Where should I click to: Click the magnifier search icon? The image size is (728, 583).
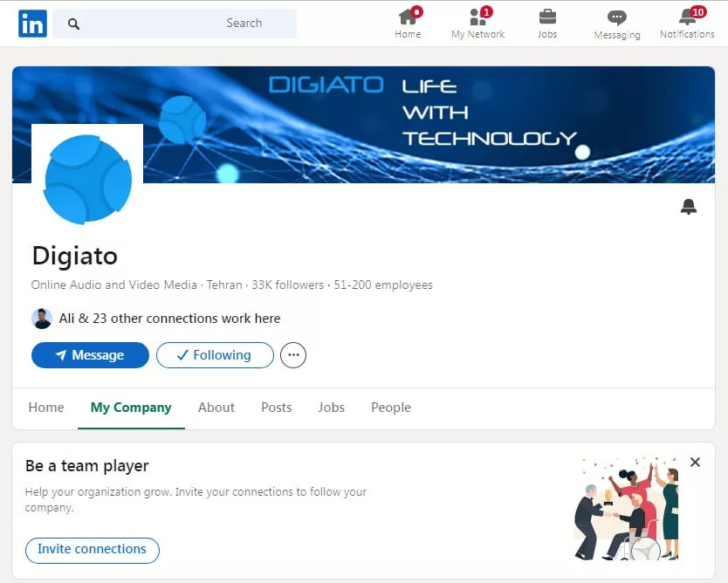73,24
